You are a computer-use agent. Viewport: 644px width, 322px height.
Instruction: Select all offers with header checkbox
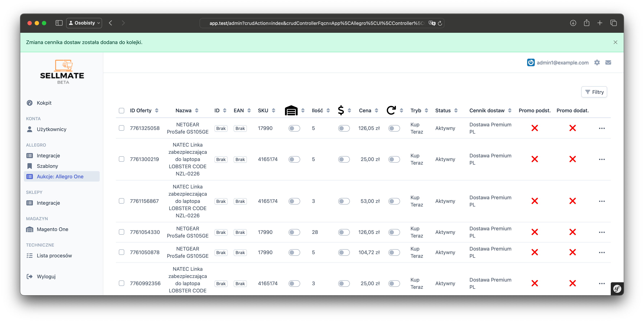122,110
